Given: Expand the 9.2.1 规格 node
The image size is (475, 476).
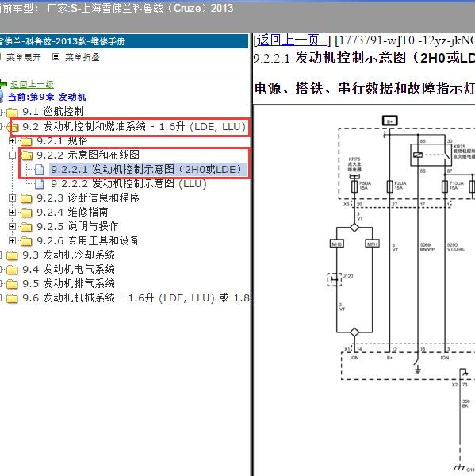Looking at the screenshot, I should pos(12,141).
